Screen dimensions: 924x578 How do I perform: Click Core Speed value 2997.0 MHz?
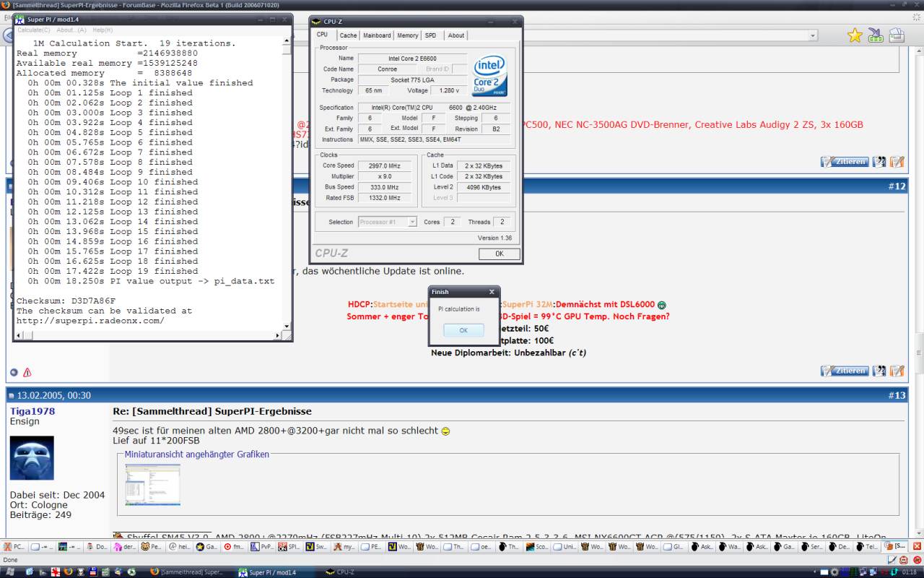pyautogui.click(x=384, y=165)
